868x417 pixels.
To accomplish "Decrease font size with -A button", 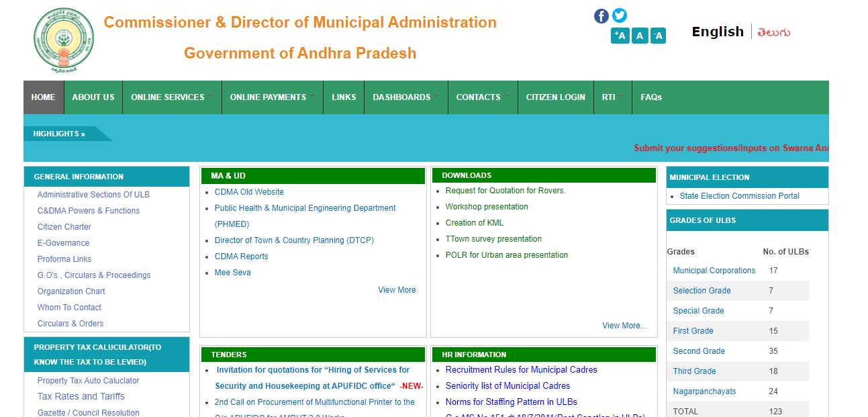I will point(658,36).
